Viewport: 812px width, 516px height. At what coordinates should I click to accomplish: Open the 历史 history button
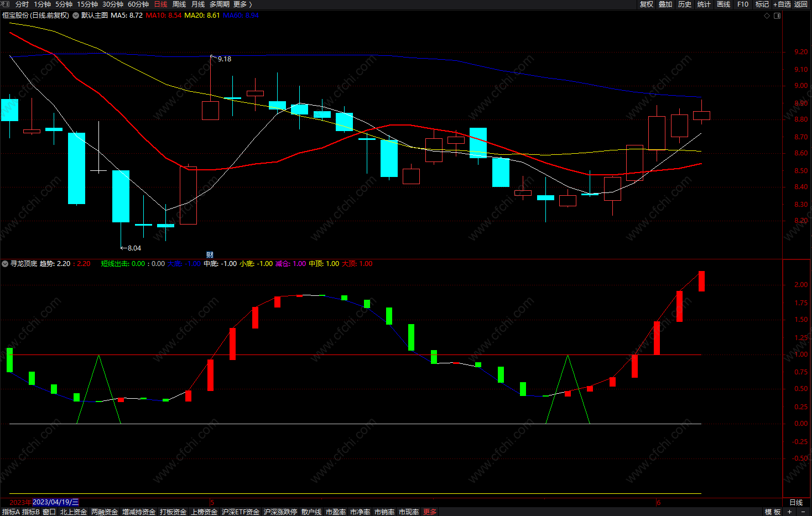(685, 4)
